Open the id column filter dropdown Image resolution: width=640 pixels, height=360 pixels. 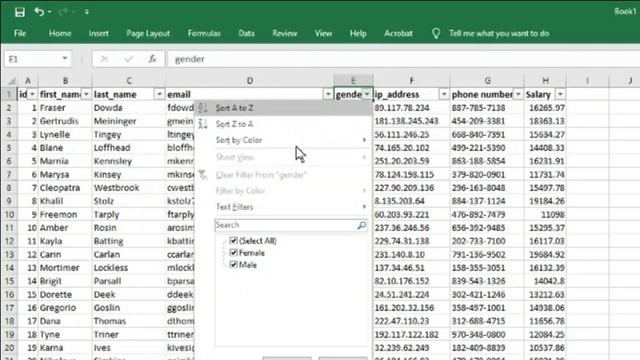tap(32, 94)
